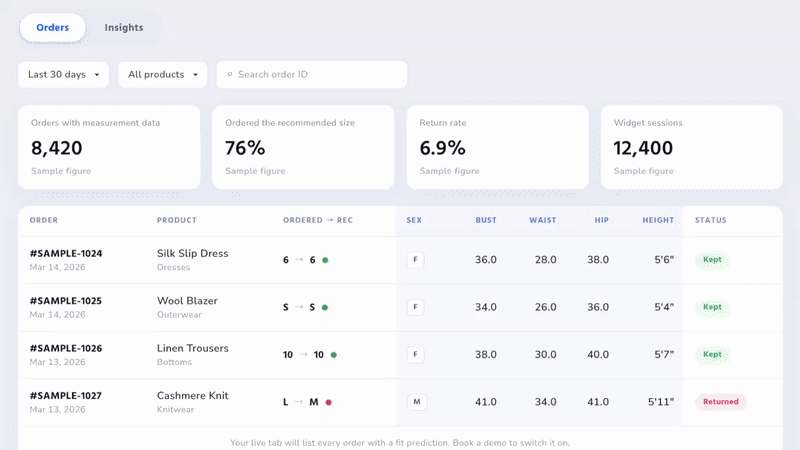This screenshot has width=800, height=450.
Task: Click the STATUS column header
Action: click(711, 220)
